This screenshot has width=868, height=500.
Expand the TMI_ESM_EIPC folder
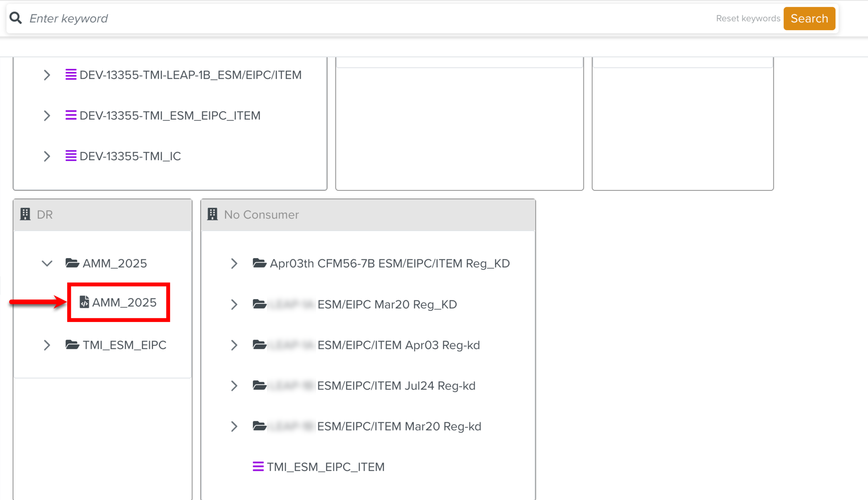(47, 345)
